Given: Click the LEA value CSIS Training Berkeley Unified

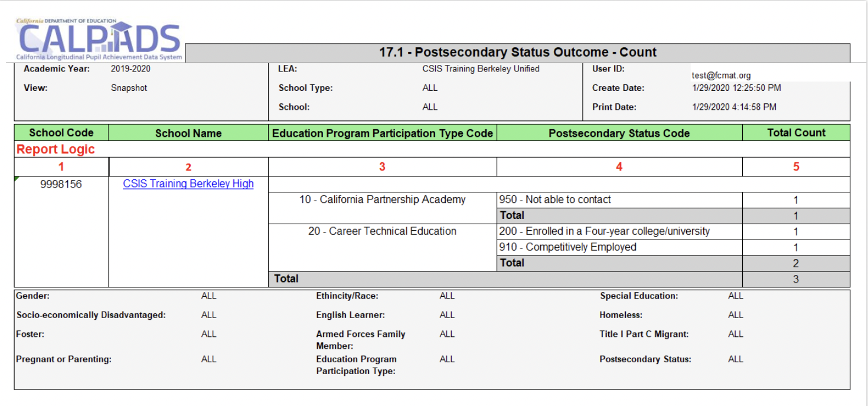Looking at the screenshot, I should click(481, 68).
